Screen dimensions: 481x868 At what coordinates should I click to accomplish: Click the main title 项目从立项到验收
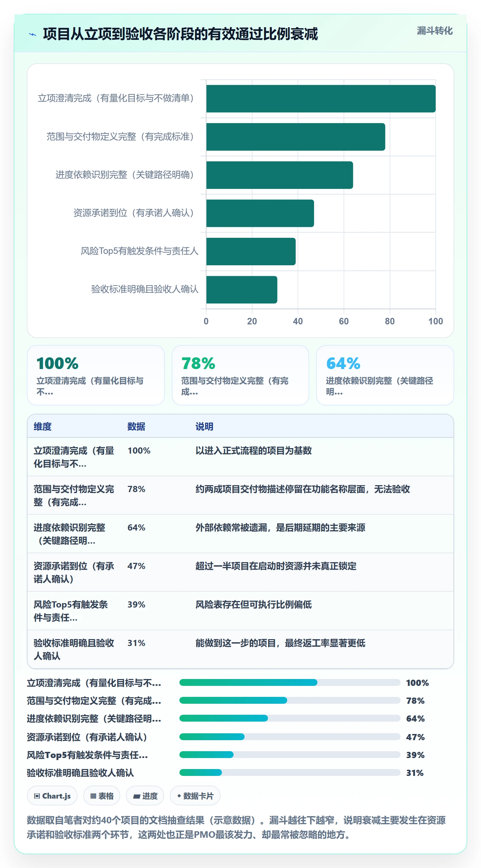tap(180, 34)
